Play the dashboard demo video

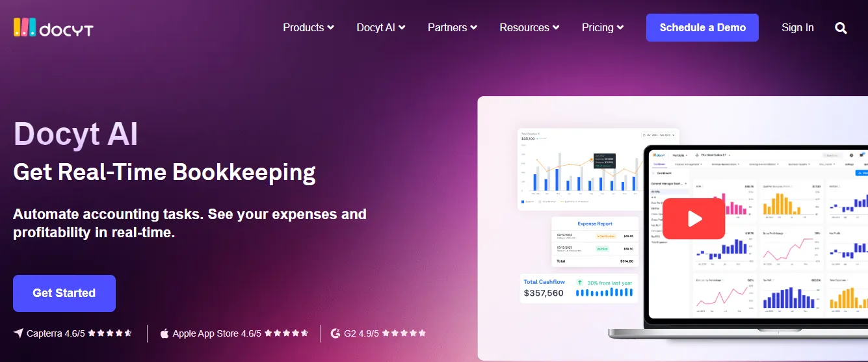tap(694, 218)
